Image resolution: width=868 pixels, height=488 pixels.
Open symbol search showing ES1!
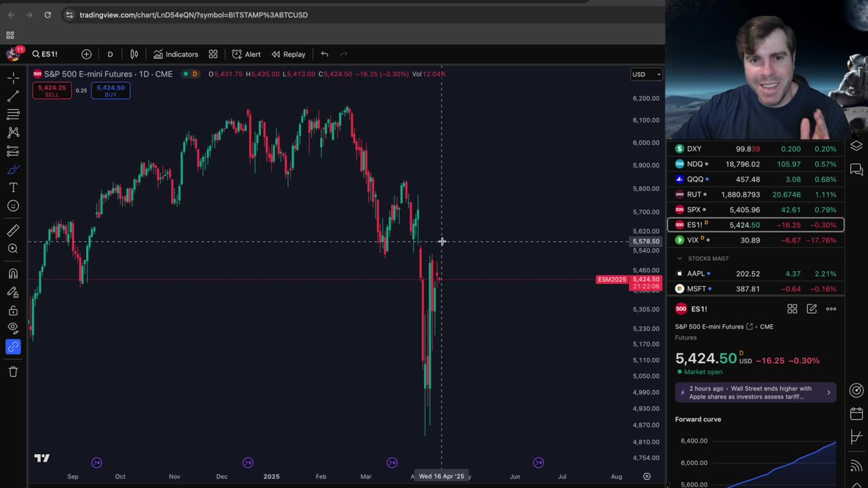click(x=45, y=54)
